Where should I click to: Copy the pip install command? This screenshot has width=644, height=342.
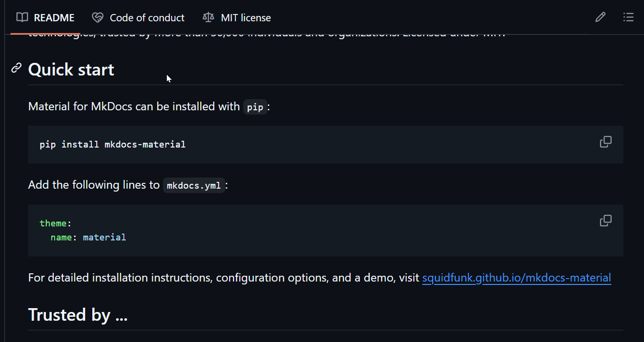pos(605,142)
